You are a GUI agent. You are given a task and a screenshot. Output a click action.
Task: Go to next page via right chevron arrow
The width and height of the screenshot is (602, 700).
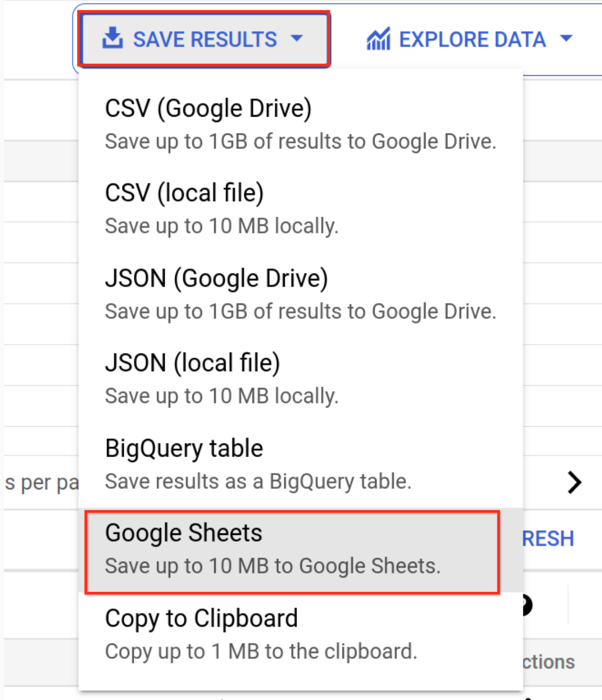tap(575, 482)
